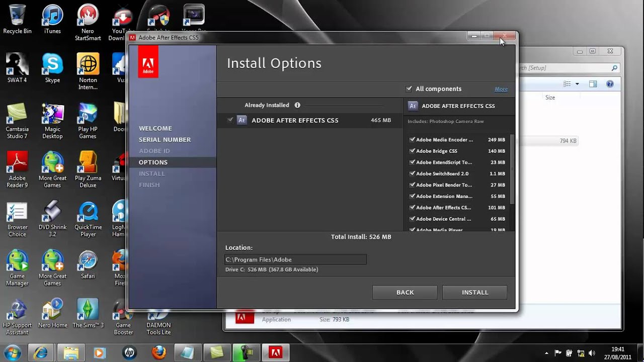
Task: Uncheck Adobe Pixel Bender Toolkit component
Action: point(412,185)
